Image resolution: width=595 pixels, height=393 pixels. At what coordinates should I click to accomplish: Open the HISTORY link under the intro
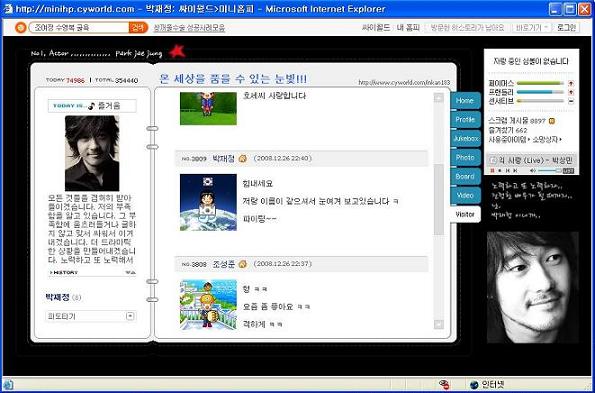click(x=64, y=272)
